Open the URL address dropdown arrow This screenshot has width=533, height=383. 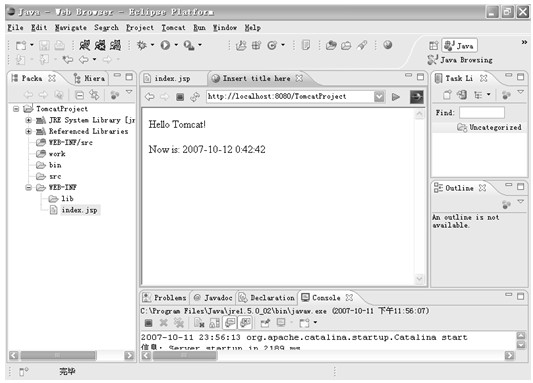coord(379,97)
